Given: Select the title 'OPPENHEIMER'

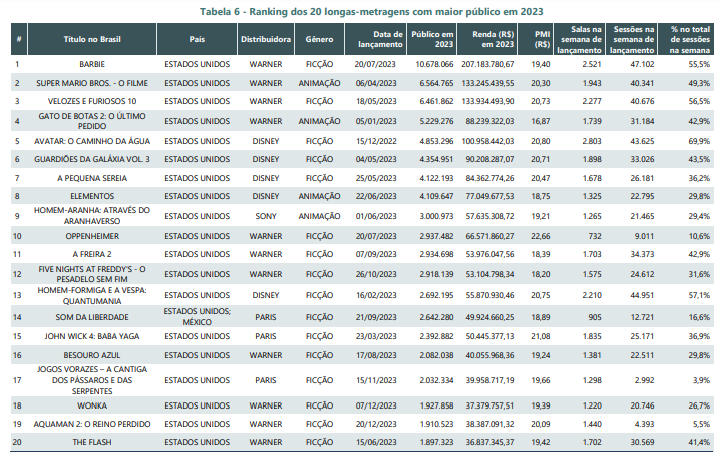Looking at the screenshot, I should pyautogui.click(x=92, y=236).
